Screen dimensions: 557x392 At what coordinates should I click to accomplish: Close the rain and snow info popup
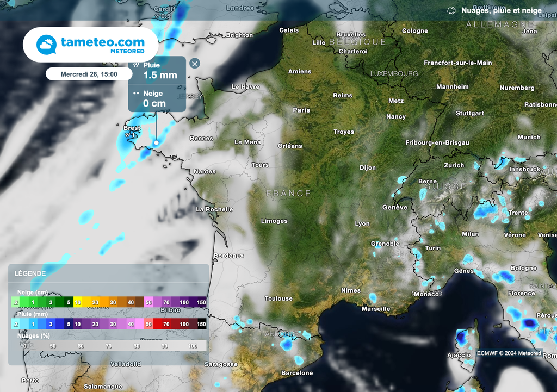coord(194,64)
